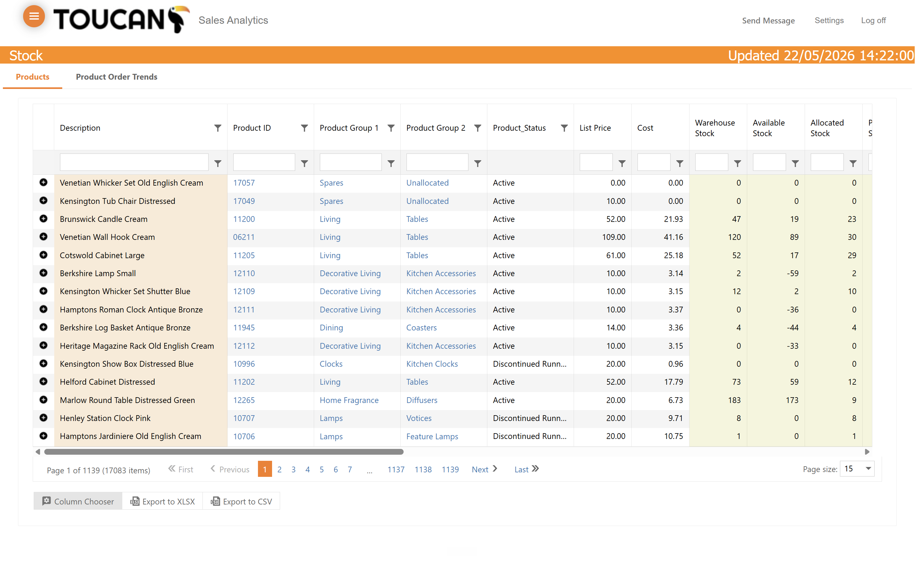924x578 pixels.
Task: Go to page 1139
Action: click(450, 469)
